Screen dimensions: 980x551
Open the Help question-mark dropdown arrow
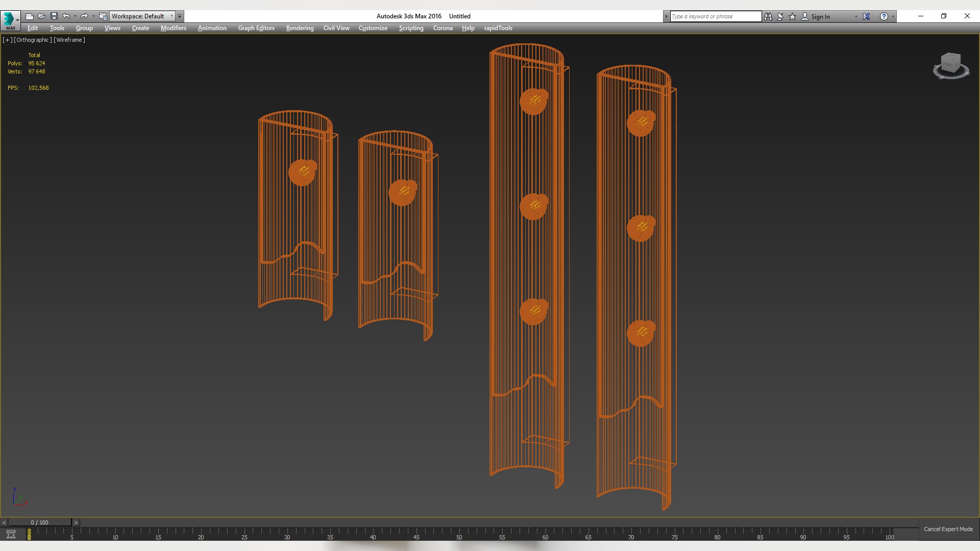(893, 16)
